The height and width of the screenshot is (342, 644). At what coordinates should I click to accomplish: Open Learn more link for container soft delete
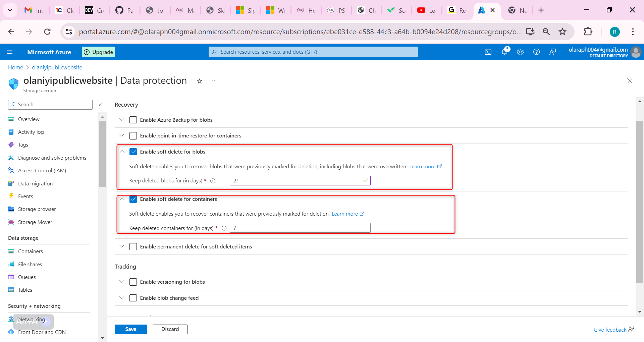pyautogui.click(x=348, y=214)
